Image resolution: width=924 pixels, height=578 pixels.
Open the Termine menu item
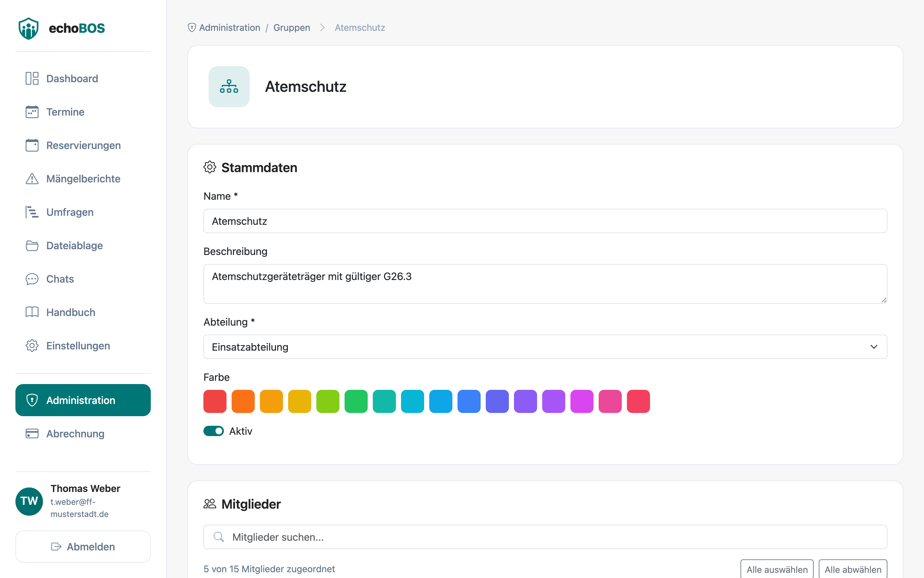[83, 112]
